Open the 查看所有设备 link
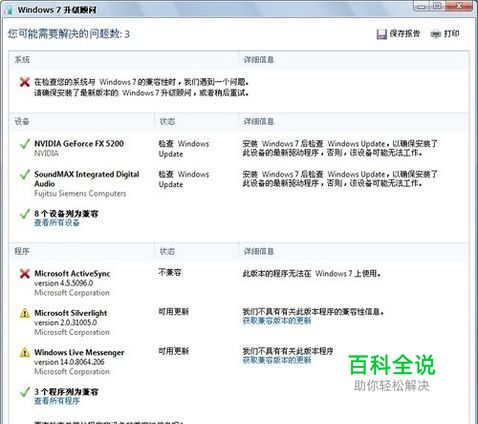This screenshot has width=478, height=424. (x=57, y=223)
